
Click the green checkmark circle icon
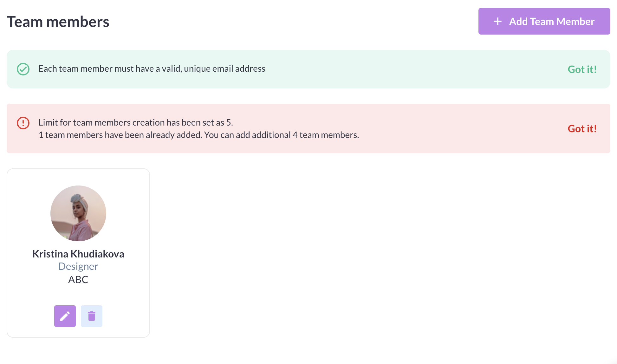pos(23,69)
